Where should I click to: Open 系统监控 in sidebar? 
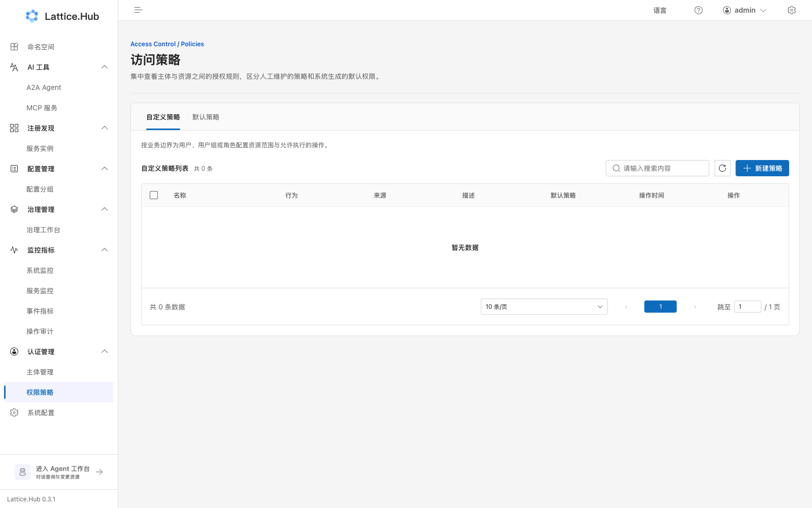click(x=40, y=270)
